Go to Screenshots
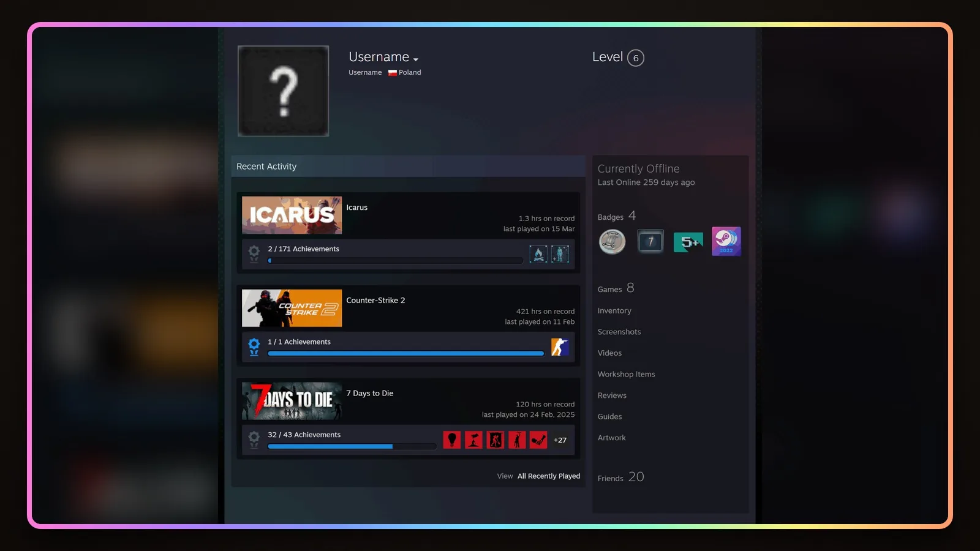This screenshot has height=551, width=980. (x=619, y=332)
